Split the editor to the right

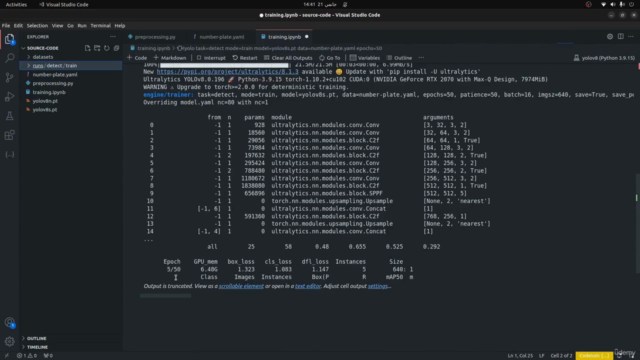(620, 37)
